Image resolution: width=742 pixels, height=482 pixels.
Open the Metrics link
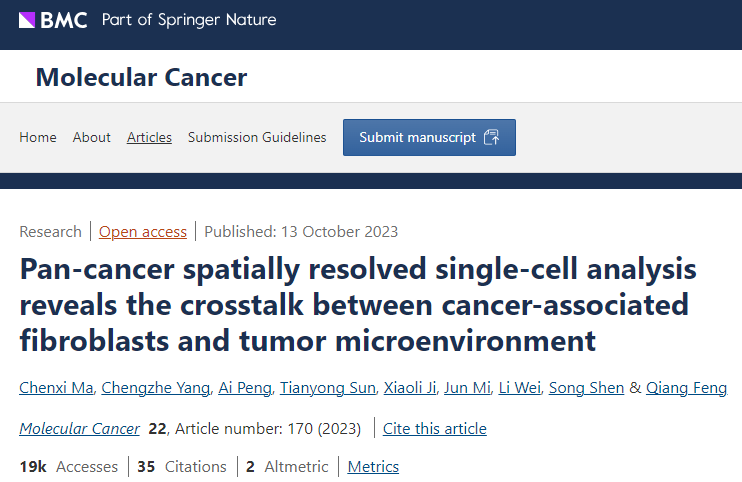[x=373, y=467]
